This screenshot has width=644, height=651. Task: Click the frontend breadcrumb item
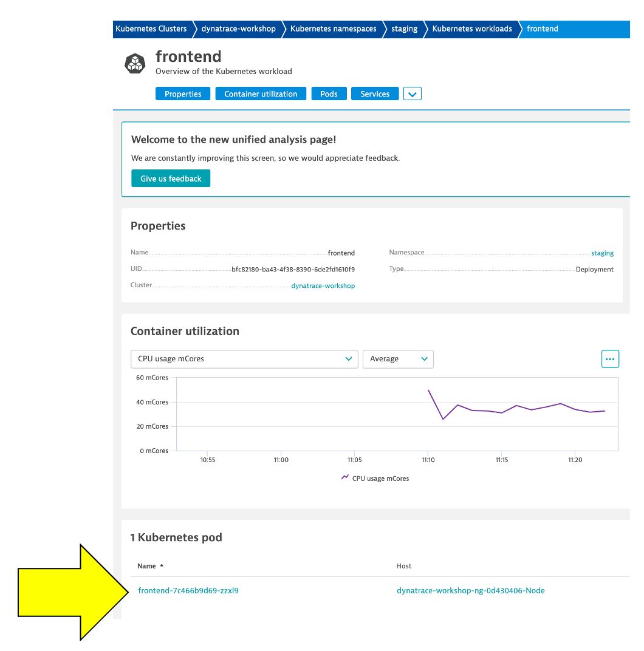pyautogui.click(x=542, y=29)
